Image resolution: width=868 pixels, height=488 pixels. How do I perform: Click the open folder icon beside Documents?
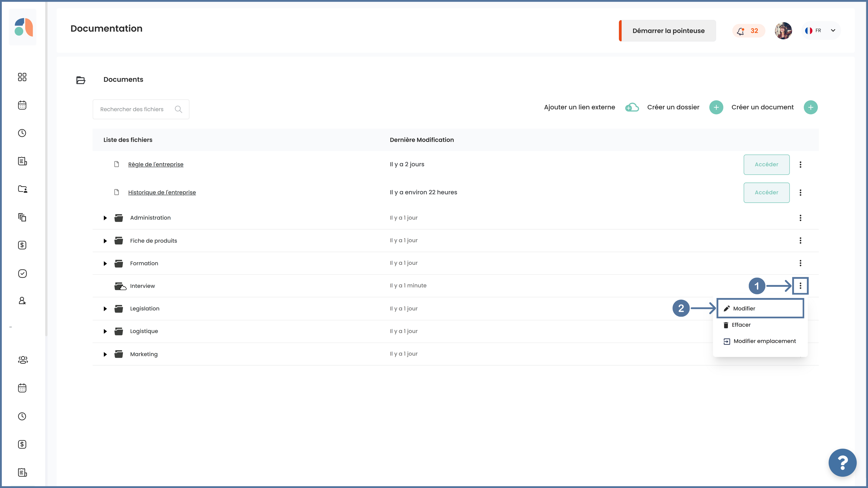point(81,80)
